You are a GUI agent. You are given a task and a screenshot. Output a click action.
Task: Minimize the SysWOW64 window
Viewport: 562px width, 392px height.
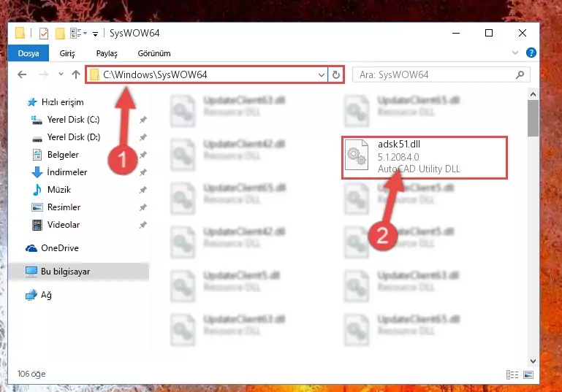[x=456, y=34]
